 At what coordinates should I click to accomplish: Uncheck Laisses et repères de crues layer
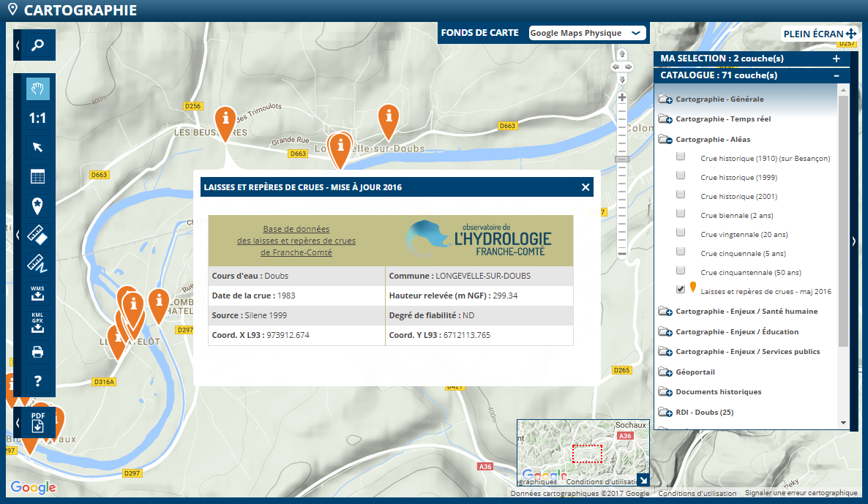coord(681,290)
